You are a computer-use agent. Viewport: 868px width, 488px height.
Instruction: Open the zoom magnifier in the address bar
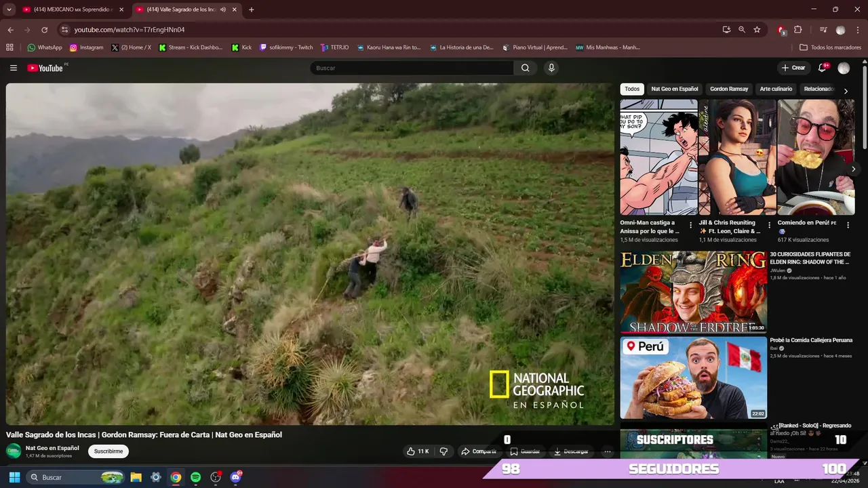pos(742,30)
